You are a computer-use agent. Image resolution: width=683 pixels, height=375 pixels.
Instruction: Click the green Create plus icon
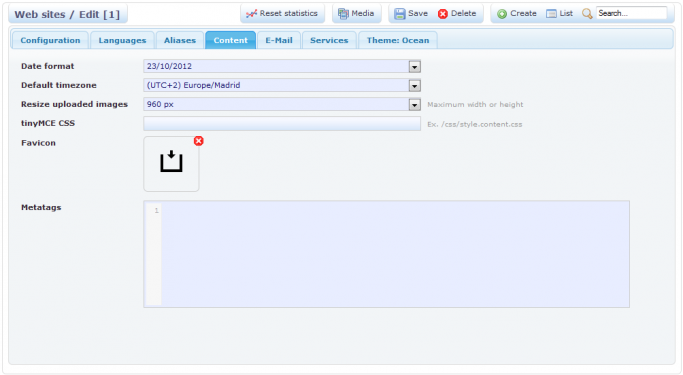point(502,14)
